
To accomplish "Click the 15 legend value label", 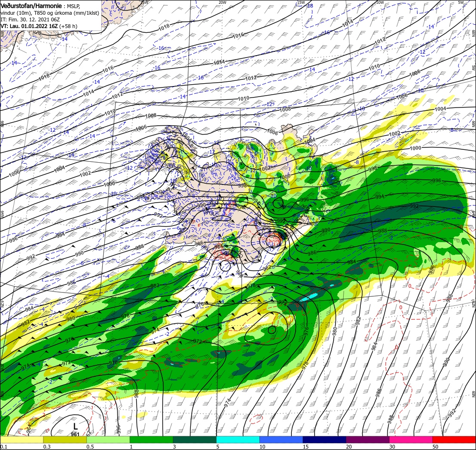I will (306, 446).
